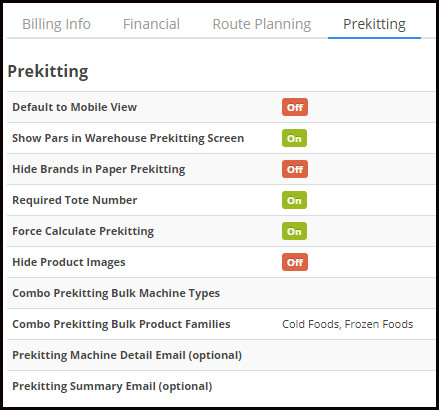Switch to the Billing Info tab
Screen dimensions: 439x410
[x=56, y=24]
